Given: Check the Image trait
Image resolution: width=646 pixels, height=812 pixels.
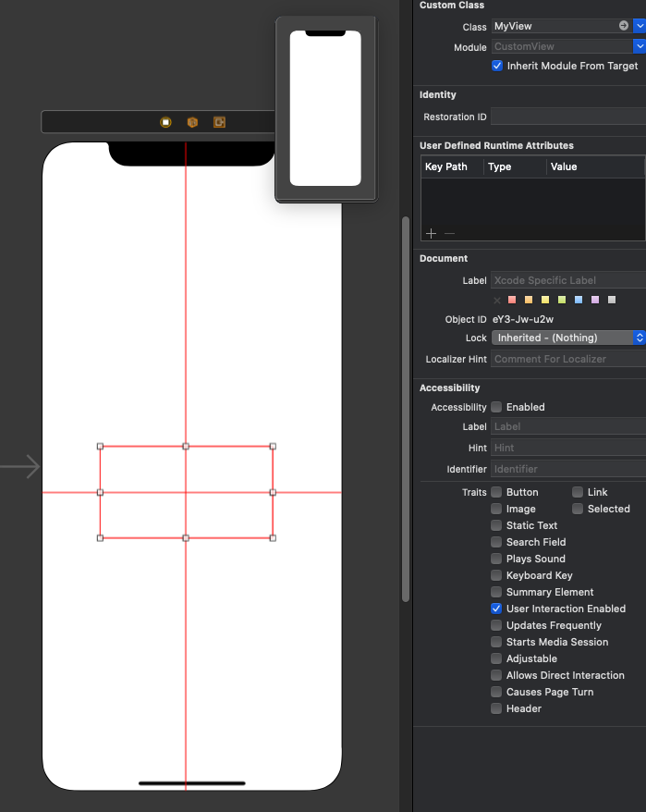Looking at the screenshot, I should point(496,509).
